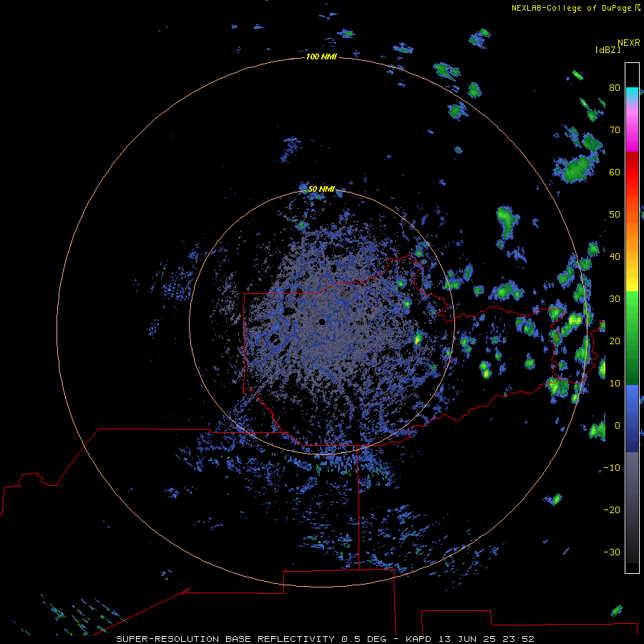Click the -30 value on the dBZ scale
644x644 pixels.
(612, 552)
